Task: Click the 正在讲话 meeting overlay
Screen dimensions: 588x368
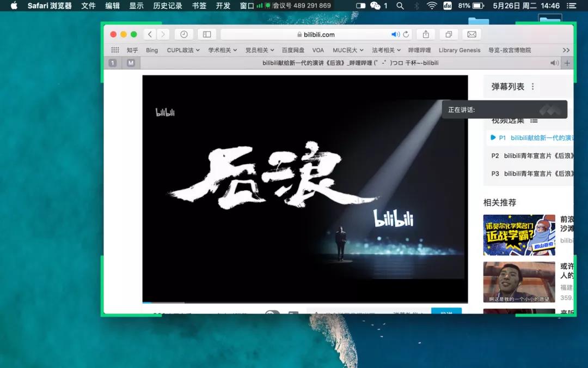Action: 504,110
